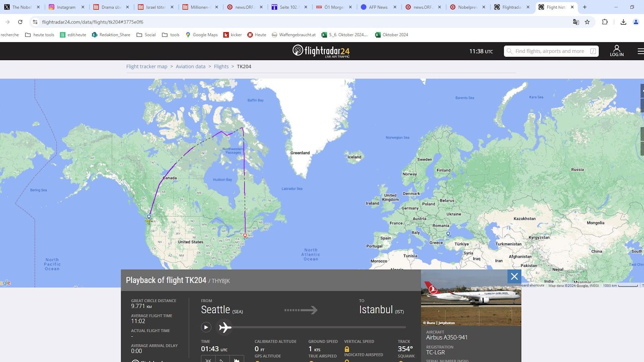
Task: Go to the Aviation data breadcrumb
Action: click(190, 67)
